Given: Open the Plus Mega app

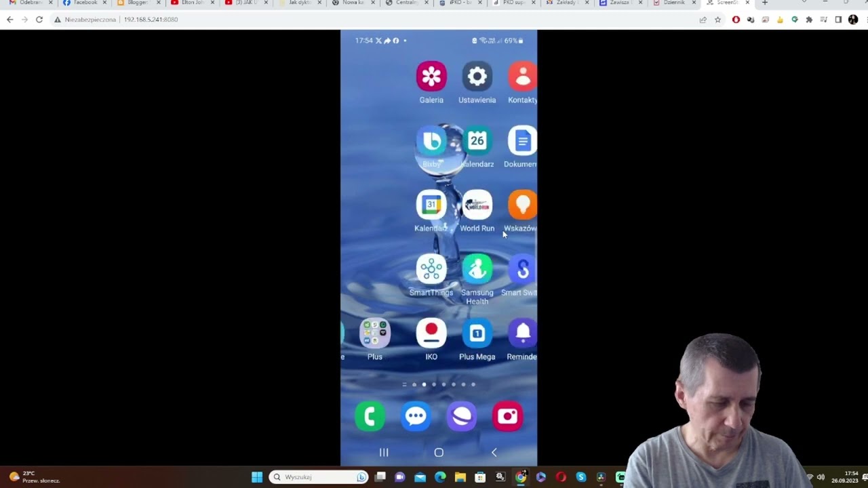Looking at the screenshot, I should pyautogui.click(x=477, y=333).
